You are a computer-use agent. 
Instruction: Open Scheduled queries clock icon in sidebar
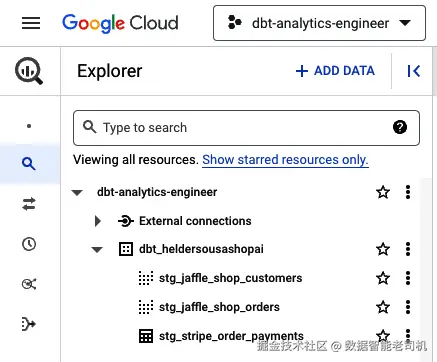tap(29, 244)
